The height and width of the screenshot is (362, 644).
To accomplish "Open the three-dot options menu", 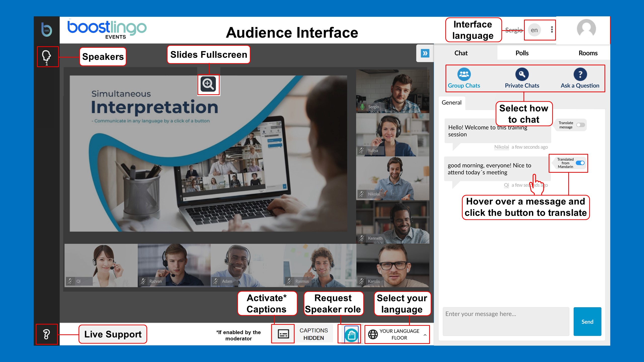I will tap(552, 30).
